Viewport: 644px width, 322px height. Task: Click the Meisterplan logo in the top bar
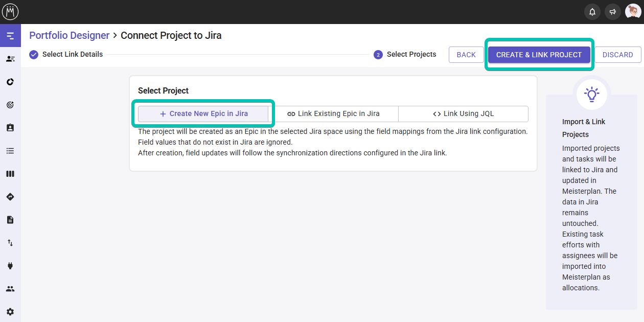pyautogui.click(x=10, y=12)
